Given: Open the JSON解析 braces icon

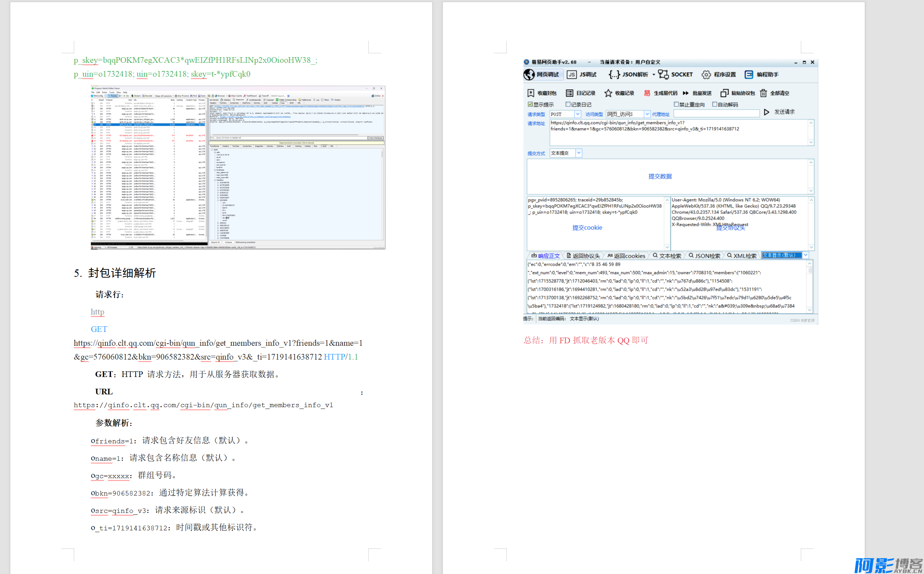Looking at the screenshot, I should (614, 75).
